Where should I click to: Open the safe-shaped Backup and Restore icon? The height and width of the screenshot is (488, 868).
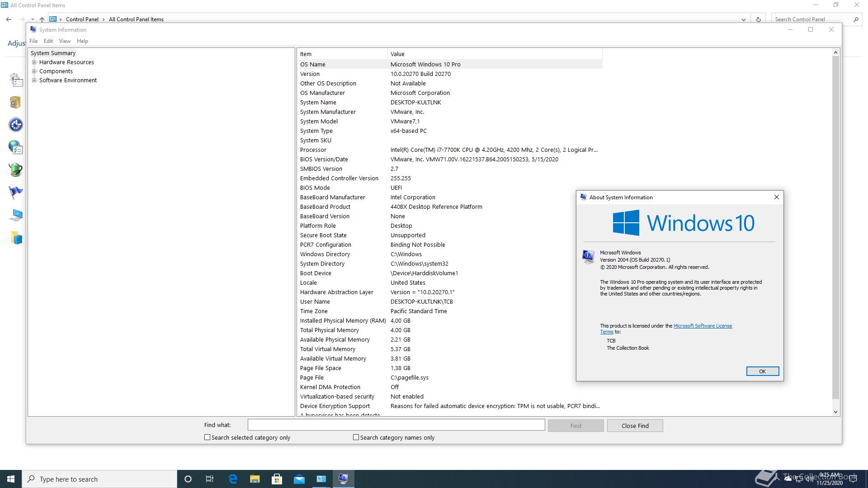(16, 103)
